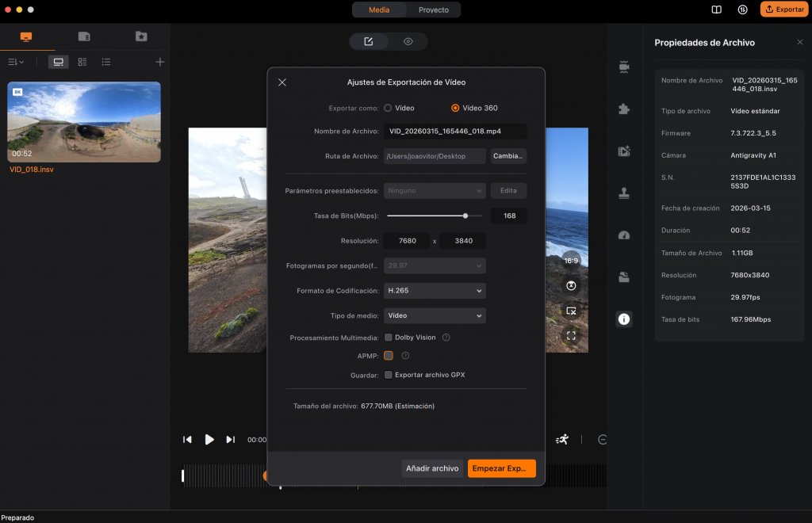Open the Tipo de medio dropdown
This screenshot has height=523, width=812.
pos(434,315)
